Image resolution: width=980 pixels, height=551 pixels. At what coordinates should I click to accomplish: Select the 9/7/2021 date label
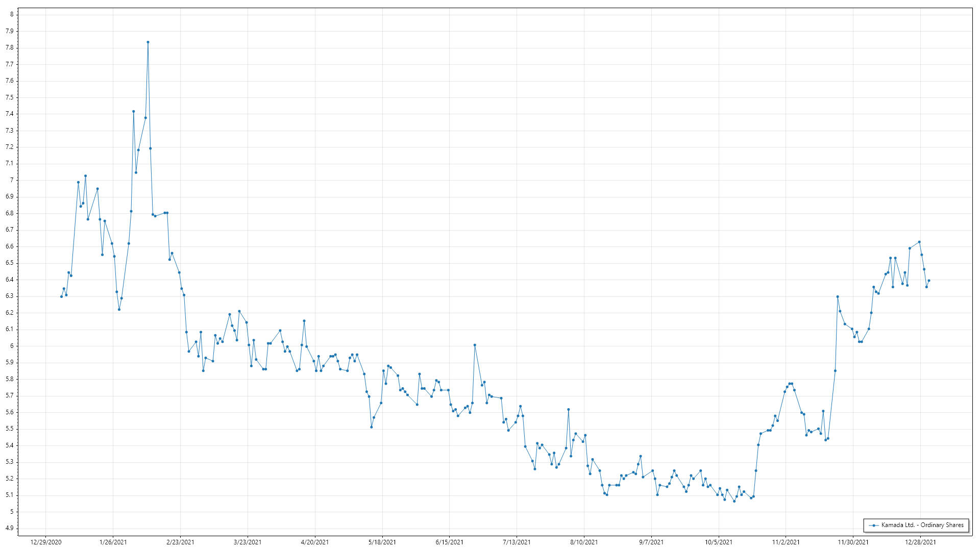(651, 542)
